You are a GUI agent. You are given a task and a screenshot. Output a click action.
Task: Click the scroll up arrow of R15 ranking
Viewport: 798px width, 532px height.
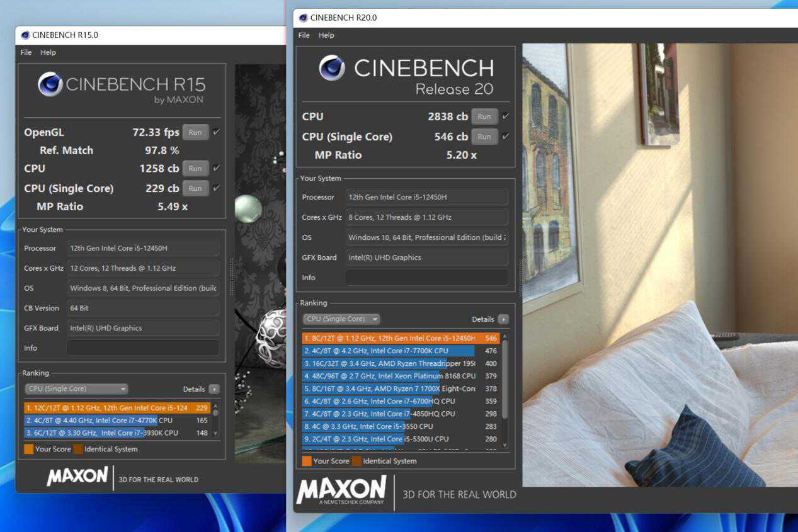(x=215, y=406)
